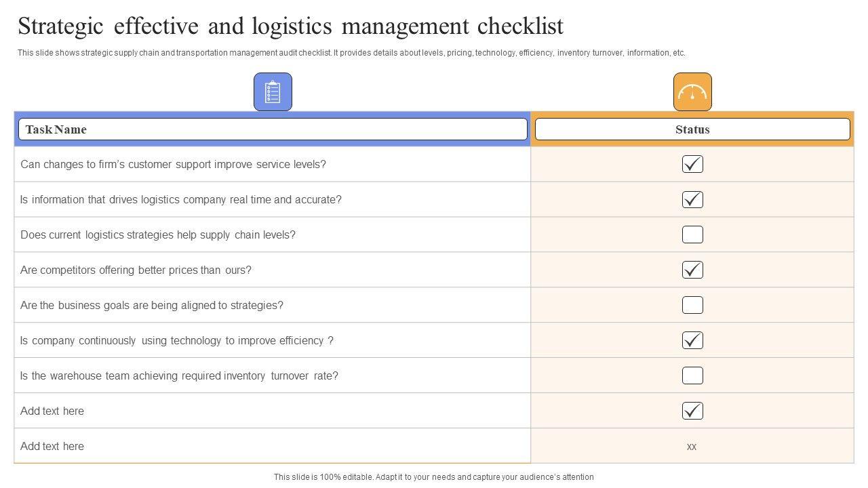Check the supply chain levels checkbox
Screen dimensions: 868x488
pos(692,235)
